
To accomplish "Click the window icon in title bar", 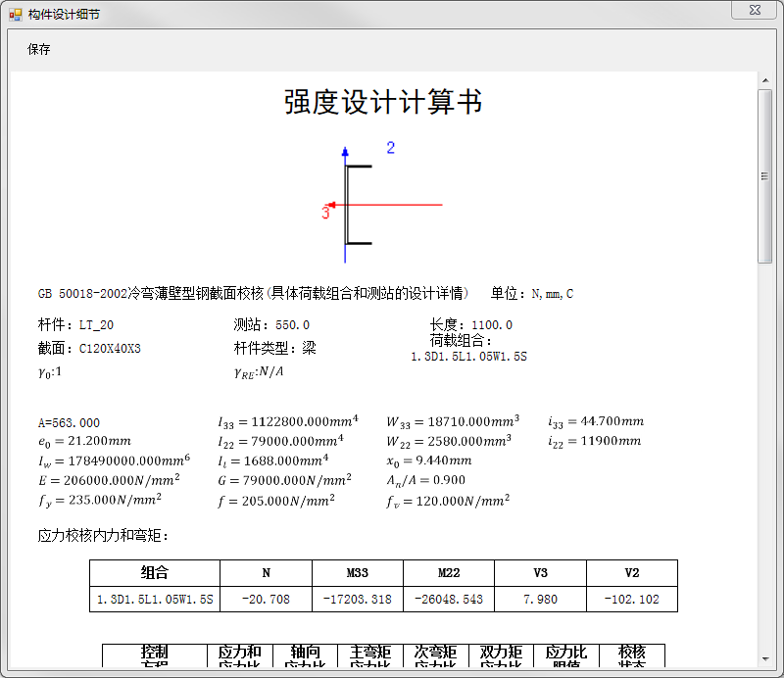I will [x=15, y=15].
